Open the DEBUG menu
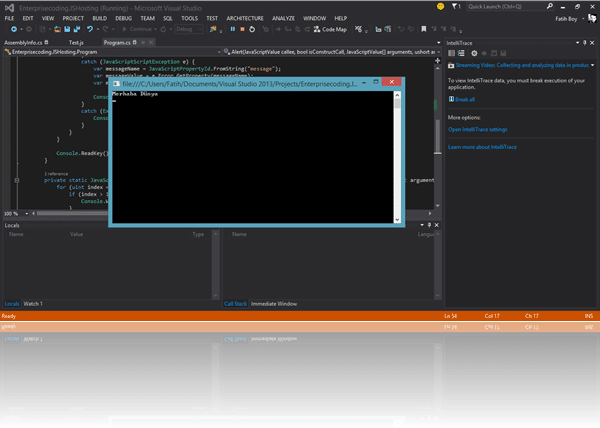This screenshot has height=428, width=600. tap(123, 18)
